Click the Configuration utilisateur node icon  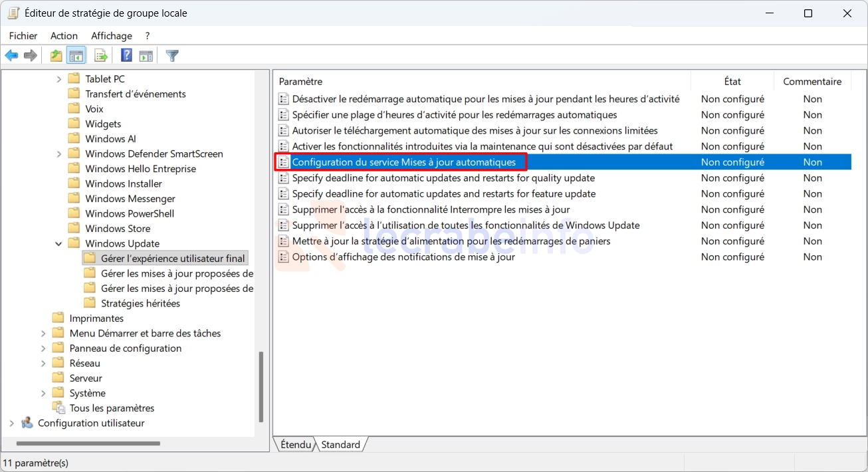[x=27, y=423]
